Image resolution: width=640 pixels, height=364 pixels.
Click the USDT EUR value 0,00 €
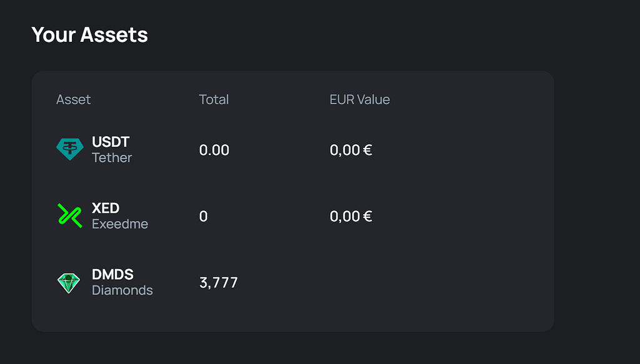351,150
